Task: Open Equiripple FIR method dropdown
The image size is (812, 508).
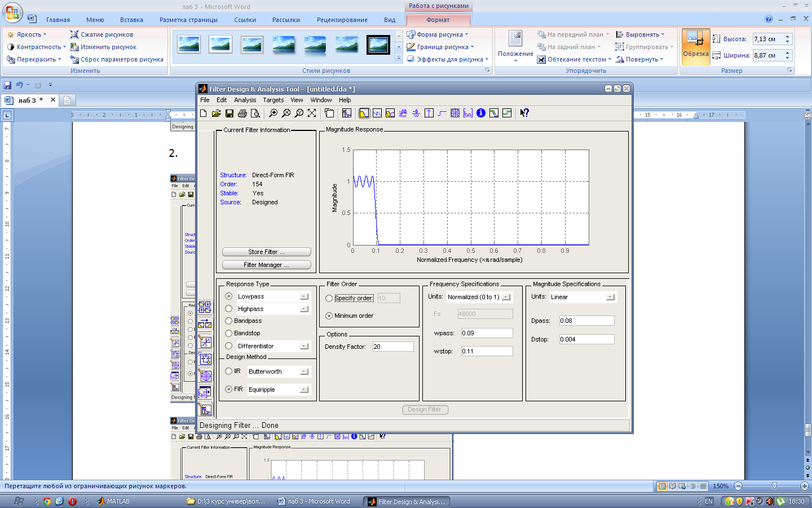Action: click(x=304, y=390)
